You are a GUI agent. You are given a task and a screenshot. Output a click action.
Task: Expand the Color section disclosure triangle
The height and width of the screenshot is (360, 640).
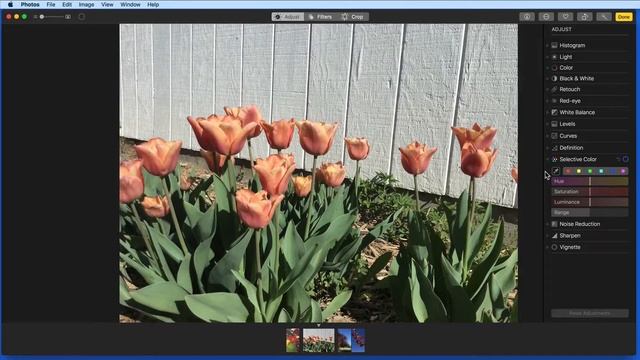(547, 68)
